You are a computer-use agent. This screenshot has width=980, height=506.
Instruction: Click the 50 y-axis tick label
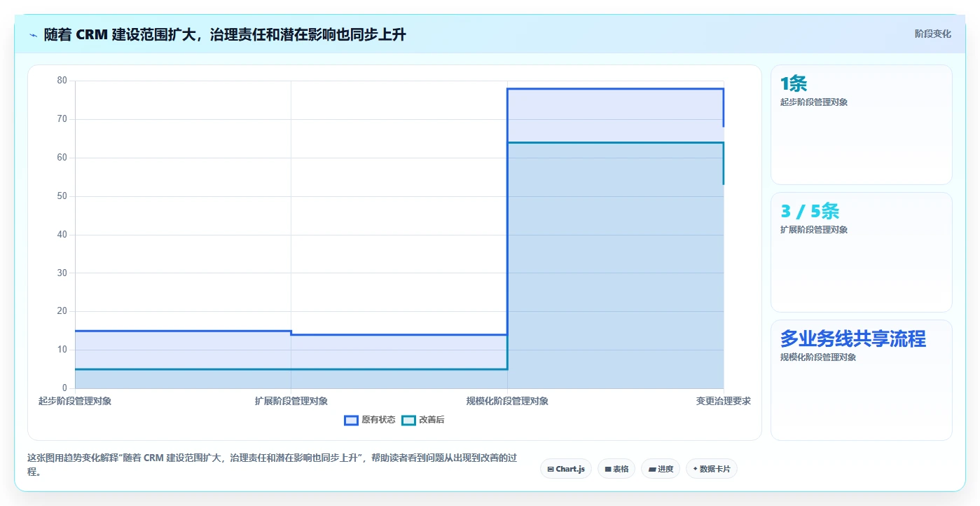coord(62,196)
